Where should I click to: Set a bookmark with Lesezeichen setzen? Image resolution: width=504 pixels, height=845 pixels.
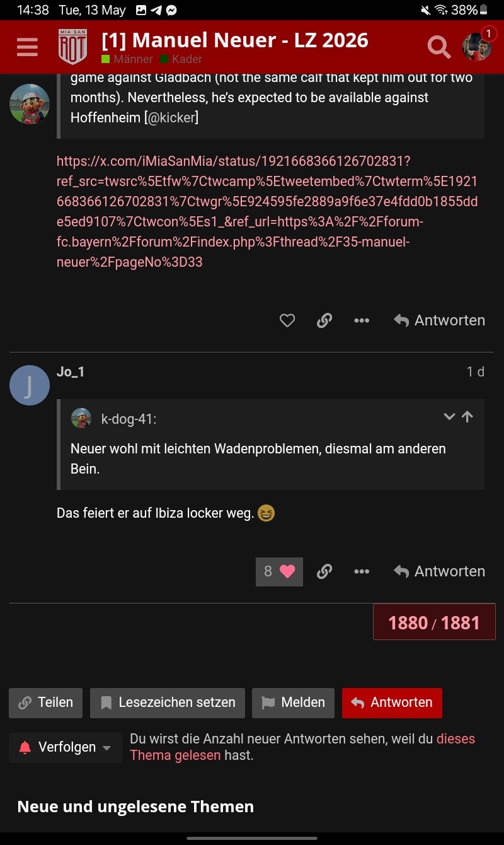168,702
